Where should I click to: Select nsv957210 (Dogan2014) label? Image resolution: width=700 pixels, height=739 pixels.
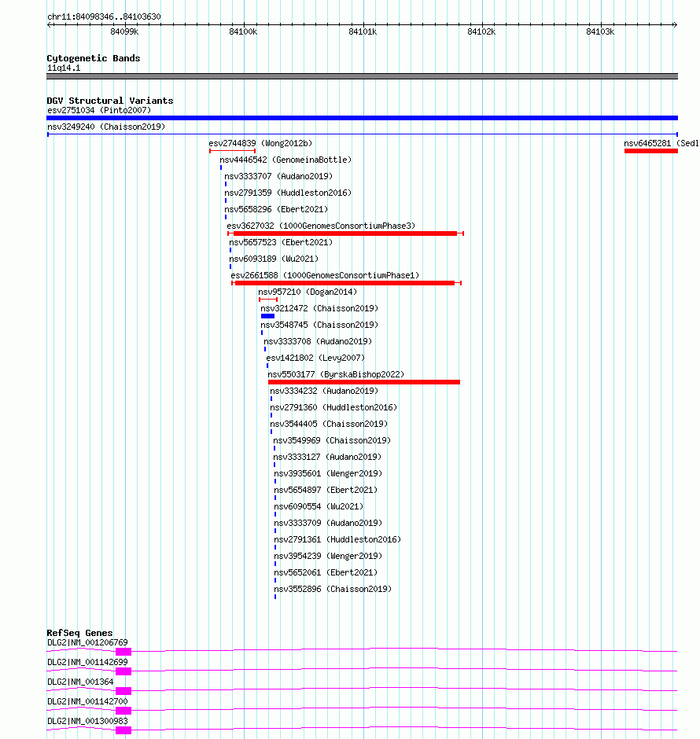pyautogui.click(x=308, y=292)
